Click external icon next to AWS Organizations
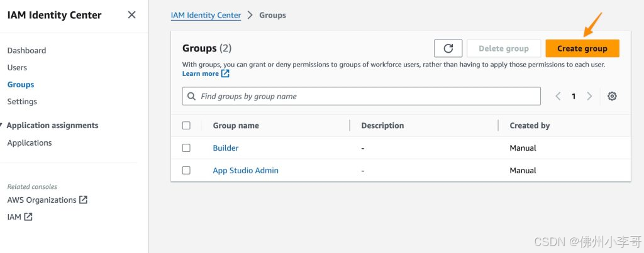 (x=83, y=200)
